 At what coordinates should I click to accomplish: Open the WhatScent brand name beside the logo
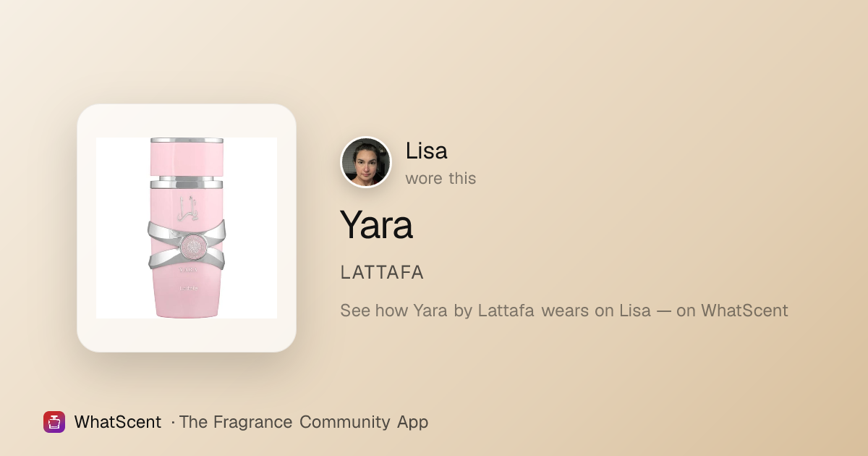point(118,422)
